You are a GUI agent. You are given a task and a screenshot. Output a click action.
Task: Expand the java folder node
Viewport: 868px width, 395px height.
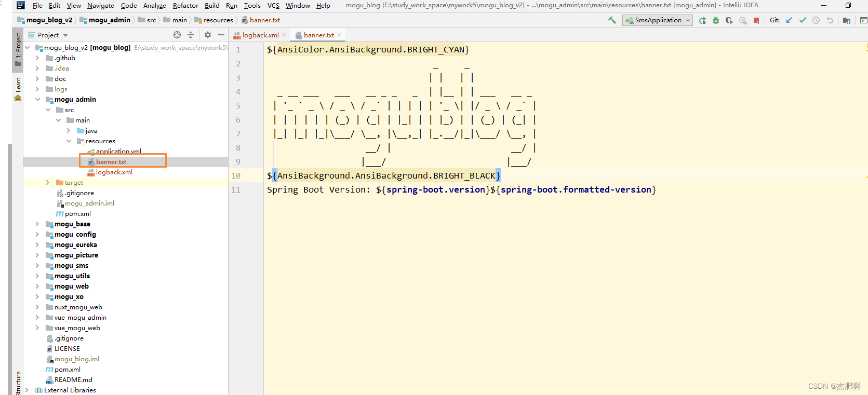(x=69, y=130)
